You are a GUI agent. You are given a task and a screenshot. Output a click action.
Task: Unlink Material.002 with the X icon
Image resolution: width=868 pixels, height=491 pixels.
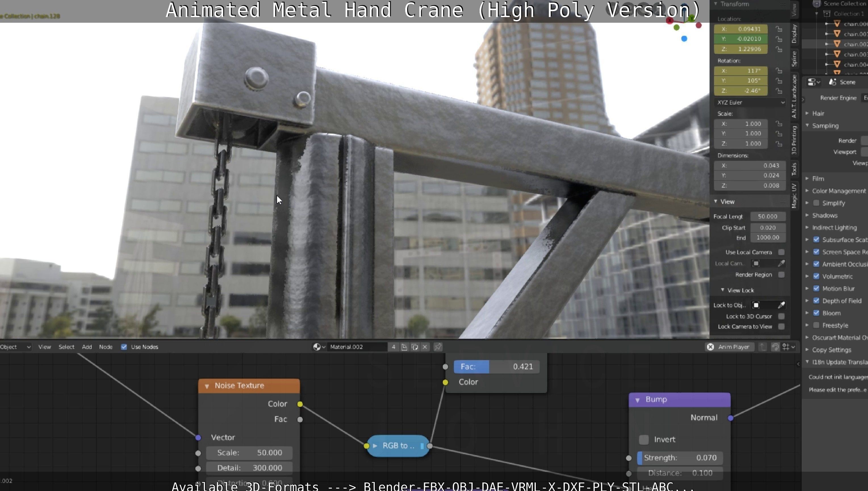tap(425, 347)
